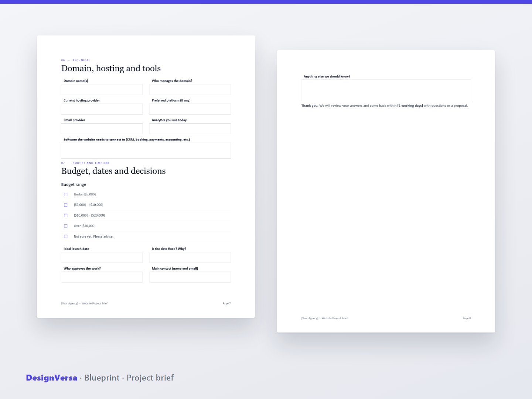Image resolution: width=532 pixels, height=399 pixels.
Task: Click the 'Page 8' footer text
Action: [x=467, y=318]
